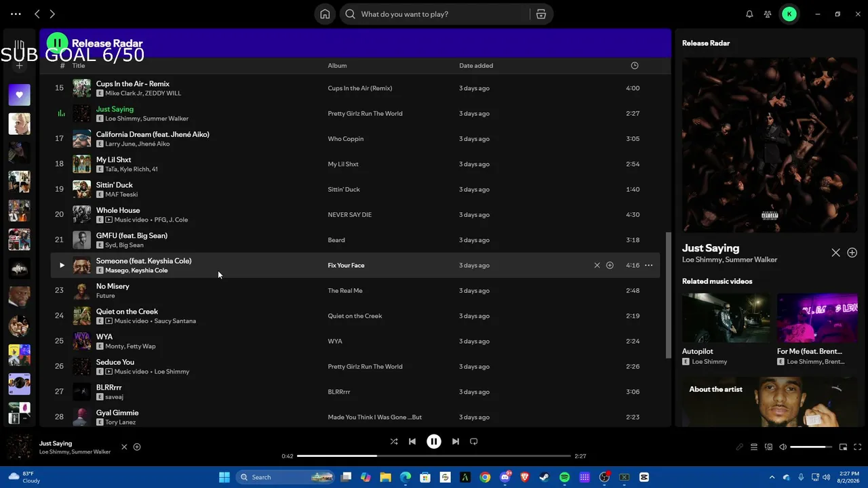The width and height of the screenshot is (868, 488).
Task: Open the Windows Start menu
Action: pos(224,477)
